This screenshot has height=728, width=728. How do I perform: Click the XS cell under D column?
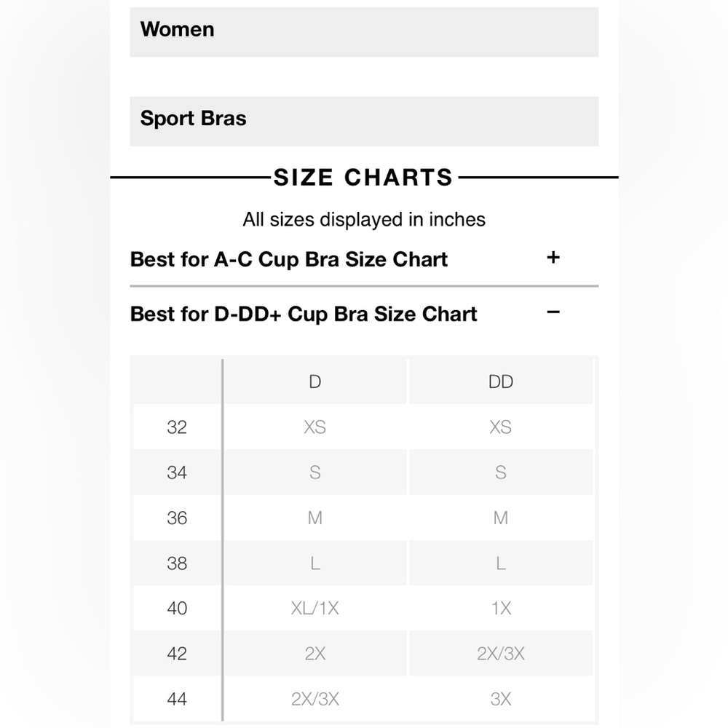(x=315, y=427)
